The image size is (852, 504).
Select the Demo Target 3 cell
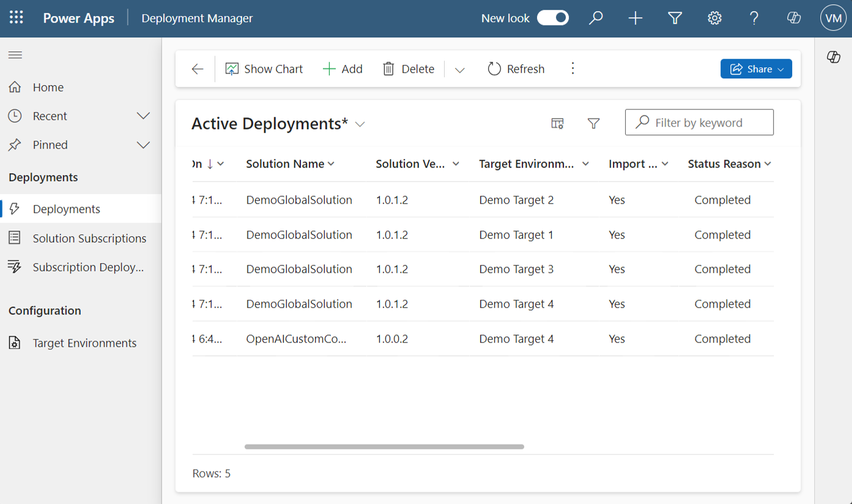tap(516, 269)
